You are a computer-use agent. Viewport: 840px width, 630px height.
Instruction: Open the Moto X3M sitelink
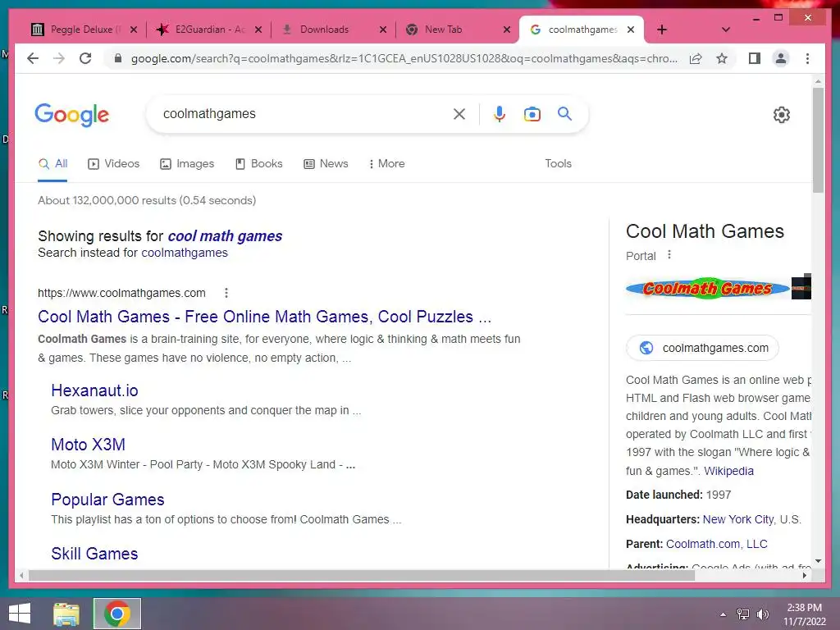coord(89,445)
